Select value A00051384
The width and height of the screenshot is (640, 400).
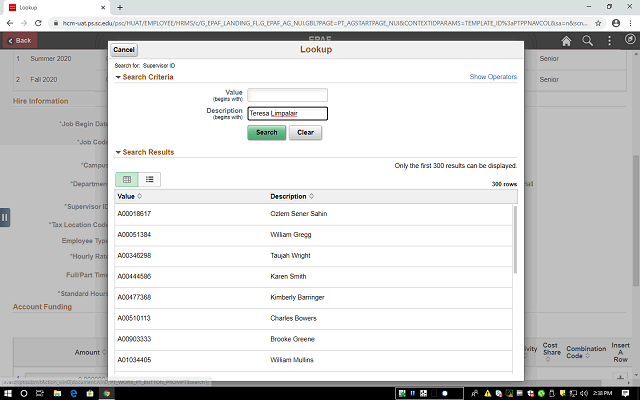pyautogui.click(x=134, y=235)
